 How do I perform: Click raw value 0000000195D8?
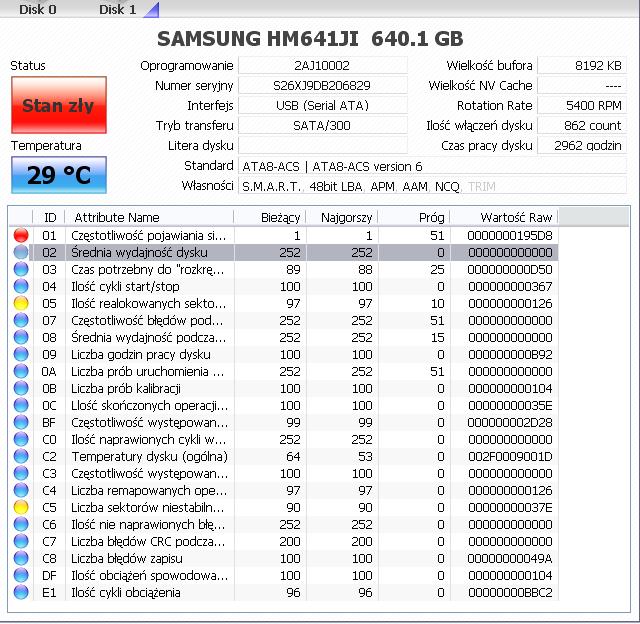pyautogui.click(x=510, y=235)
